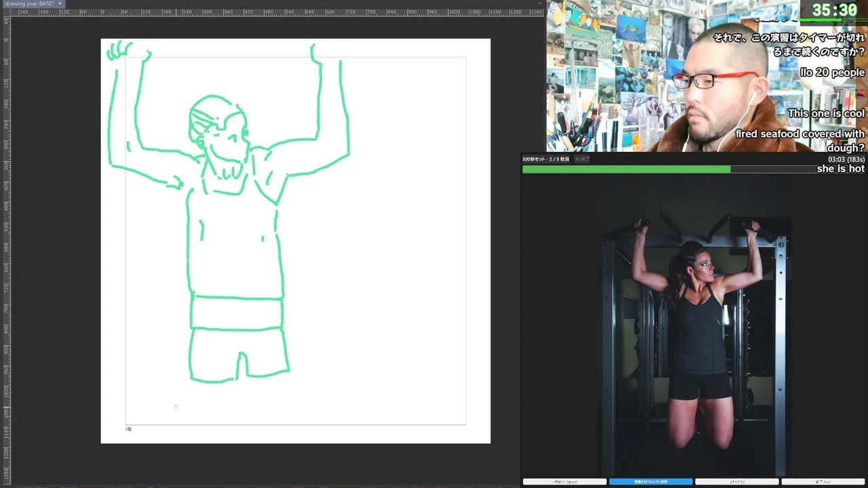The height and width of the screenshot is (488, 868).
Task: Click the small grey button beside the set counter
Action: [582, 159]
